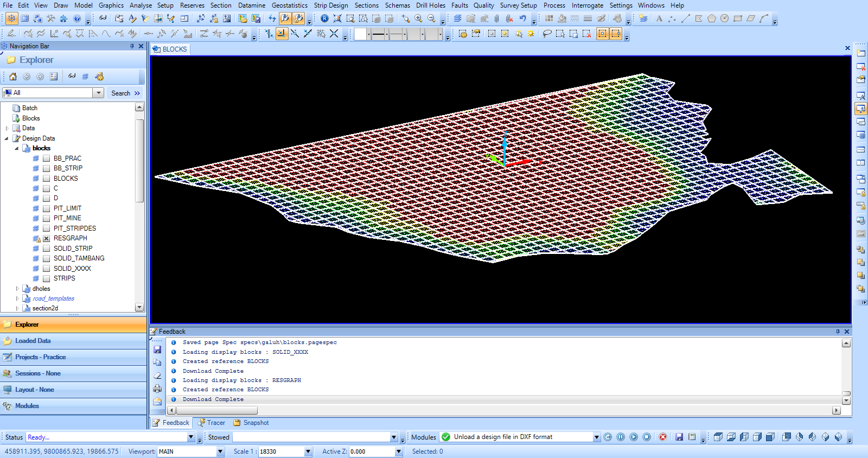
Task: Open the Loaded Data panel
Action: (x=33, y=341)
